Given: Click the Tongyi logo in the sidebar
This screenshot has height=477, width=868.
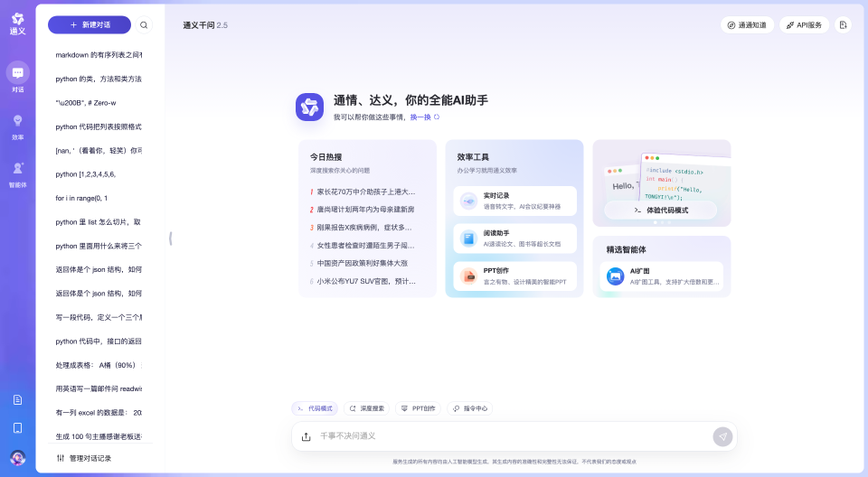Looking at the screenshot, I should (18, 23).
